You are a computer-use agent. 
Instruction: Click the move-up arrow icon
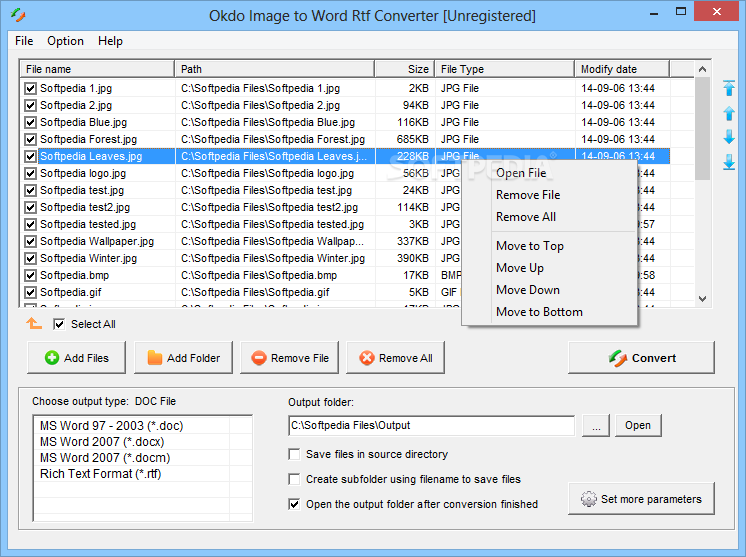(x=729, y=113)
